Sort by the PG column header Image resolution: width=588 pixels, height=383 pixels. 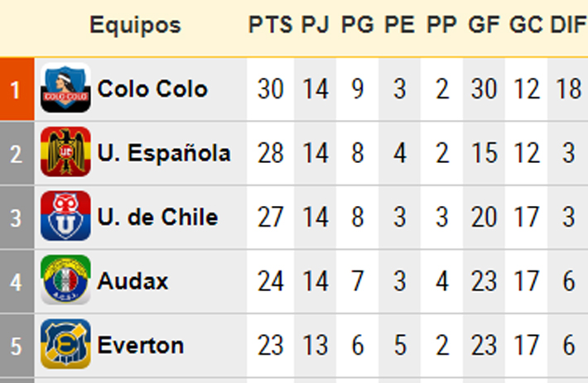tap(358, 25)
